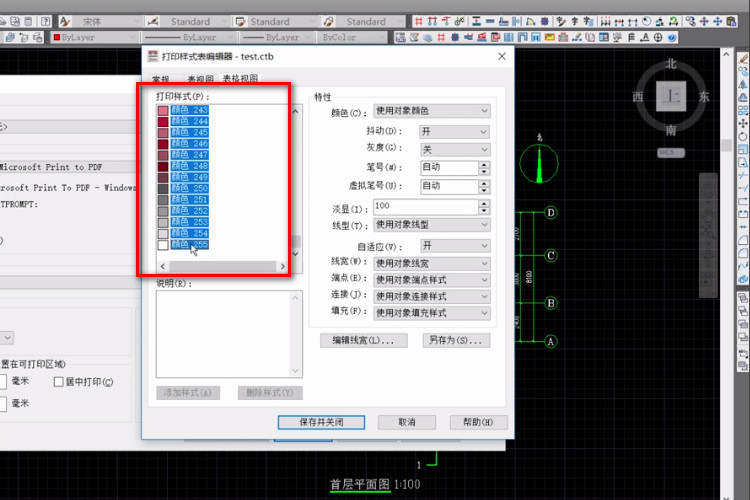The width and height of the screenshot is (750, 500).
Task: Click the 另存为(S)... button
Action: (x=456, y=340)
